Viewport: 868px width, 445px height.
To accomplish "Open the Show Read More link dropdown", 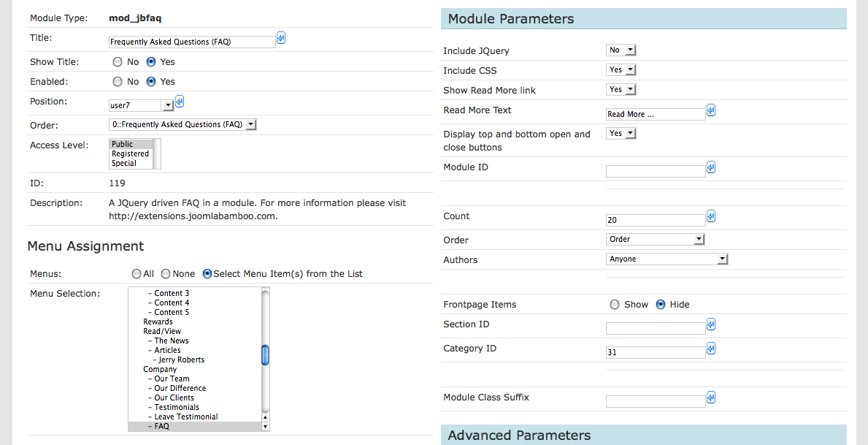I will (621, 89).
